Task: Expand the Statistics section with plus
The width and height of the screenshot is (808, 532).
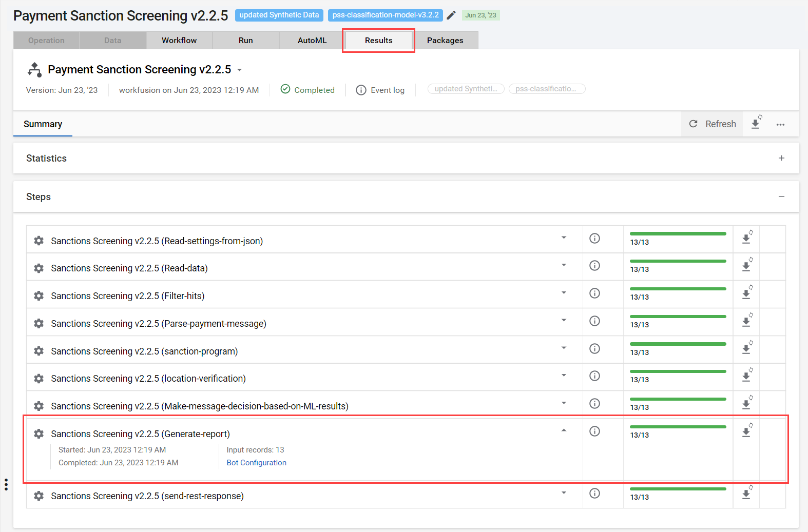Action: [x=781, y=158]
